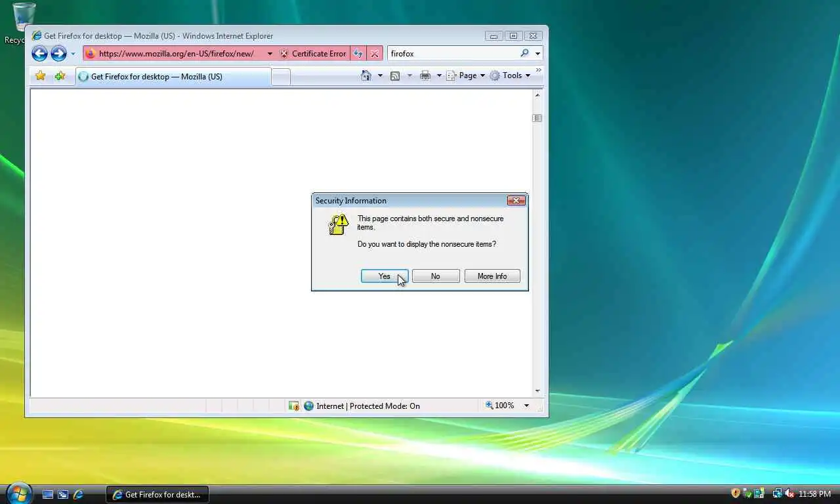Click the network tray icon
This screenshot has height=504, width=840.
(x=777, y=493)
